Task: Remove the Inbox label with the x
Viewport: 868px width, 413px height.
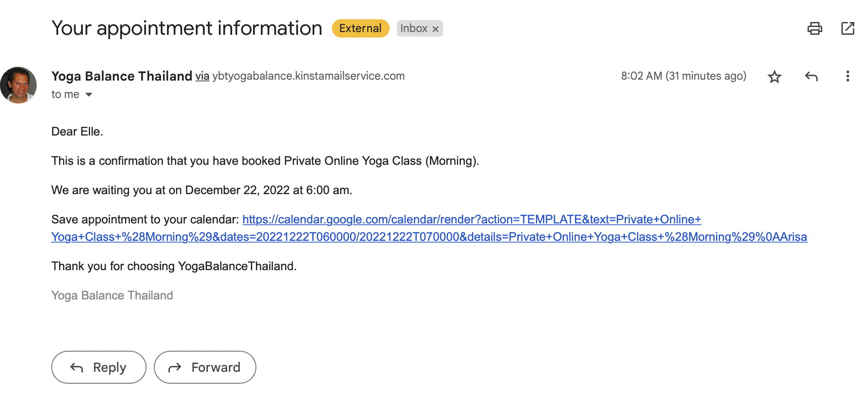Action: pyautogui.click(x=435, y=29)
